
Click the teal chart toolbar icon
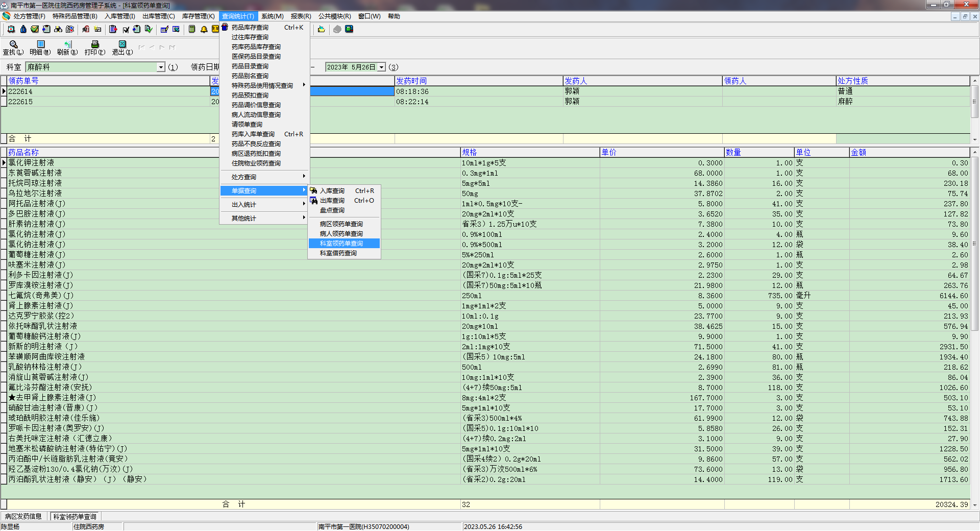pyautogui.click(x=176, y=29)
